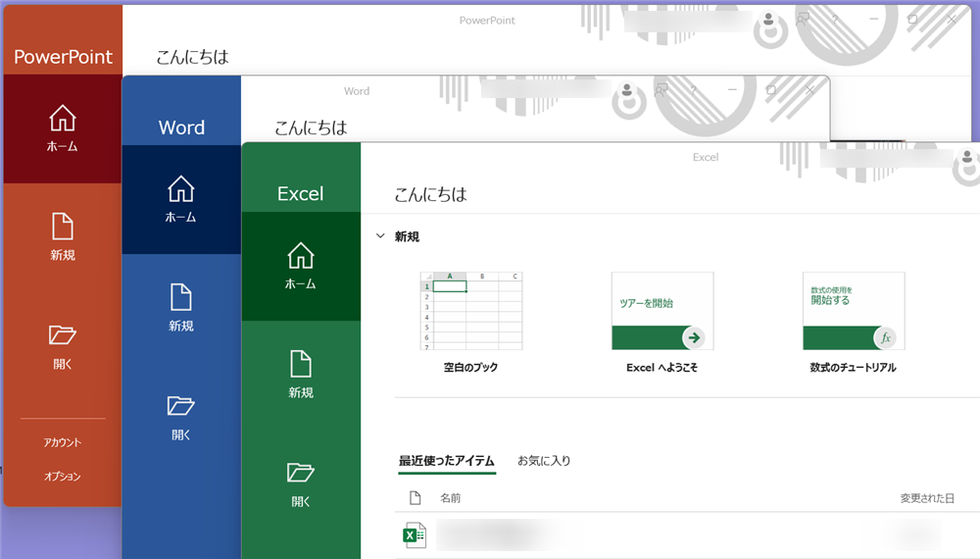Open オプション in the PowerPoint sidebar
The width and height of the screenshot is (980, 559).
(x=63, y=477)
